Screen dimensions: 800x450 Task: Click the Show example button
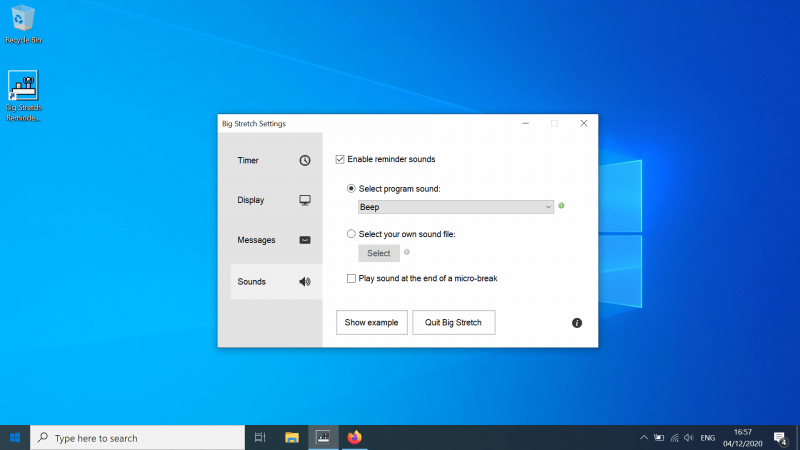pos(371,322)
